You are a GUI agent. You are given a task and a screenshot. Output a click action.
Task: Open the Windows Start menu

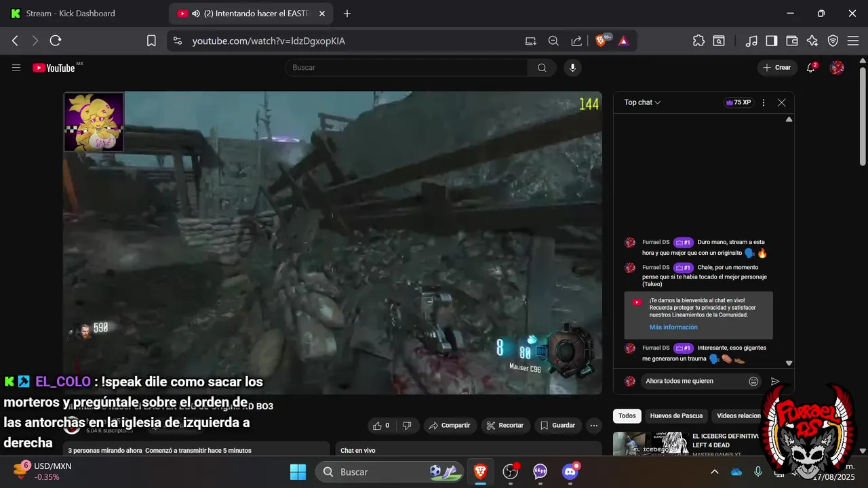tap(298, 472)
